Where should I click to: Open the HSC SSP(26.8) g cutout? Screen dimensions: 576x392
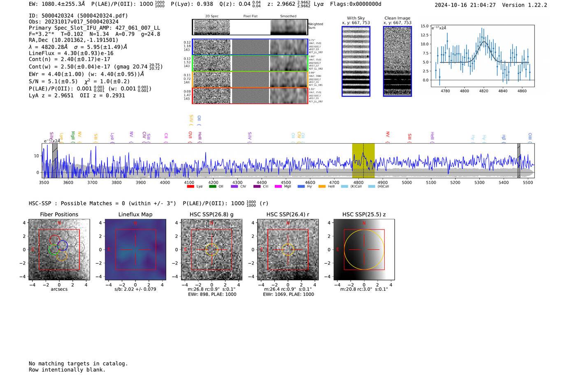[211, 250]
